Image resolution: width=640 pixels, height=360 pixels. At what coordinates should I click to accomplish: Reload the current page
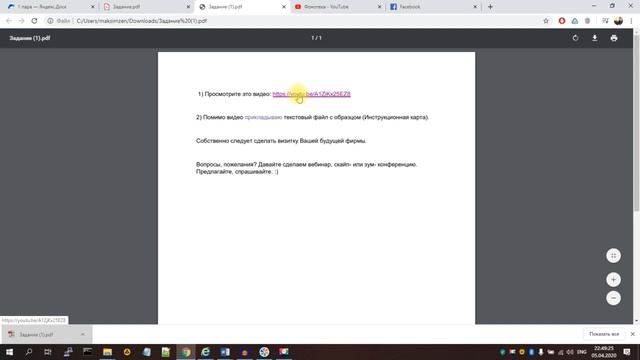[x=34, y=21]
